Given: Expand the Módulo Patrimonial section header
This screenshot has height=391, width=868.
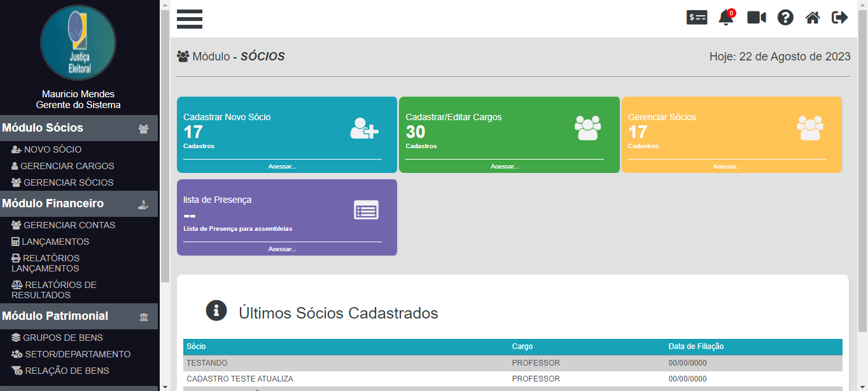Looking at the screenshot, I should pos(79,316).
